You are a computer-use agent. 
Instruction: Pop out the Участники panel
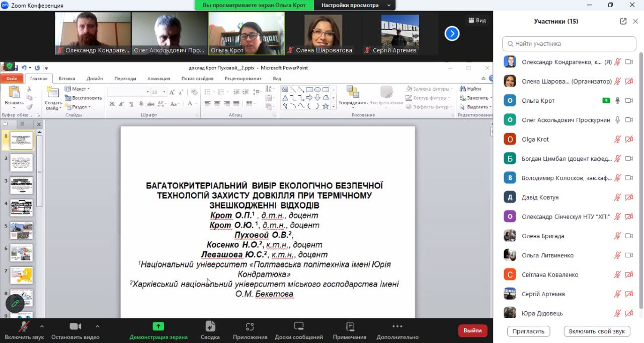click(623, 21)
